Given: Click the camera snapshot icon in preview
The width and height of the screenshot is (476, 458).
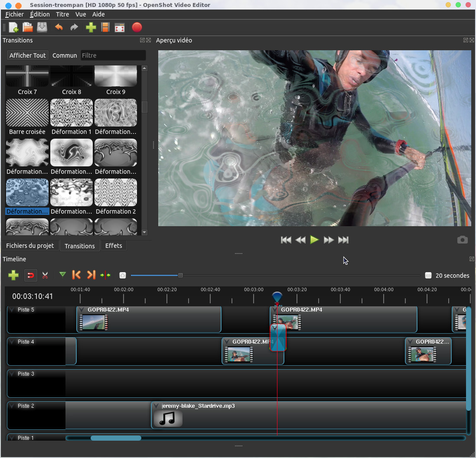Looking at the screenshot, I should (462, 240).
